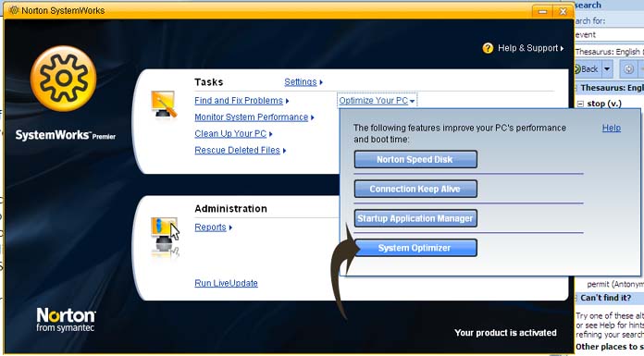This screenshot has width=644, height=356.
Task: Click the Thesaurus: English source selector in the Research pane
Action: (609, 52)
